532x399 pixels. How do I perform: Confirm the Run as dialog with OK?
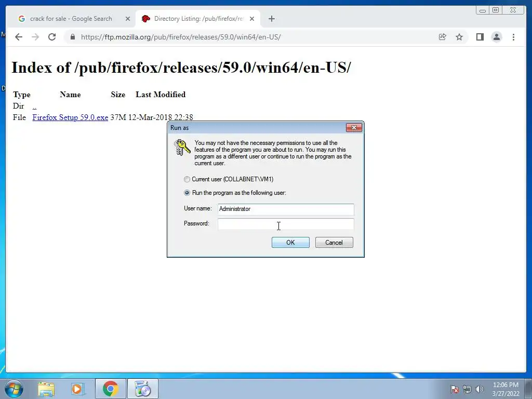click(x=290, y=242)
